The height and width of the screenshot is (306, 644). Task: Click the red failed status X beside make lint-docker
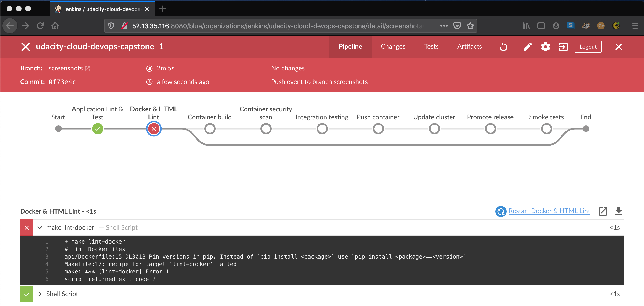26,227
